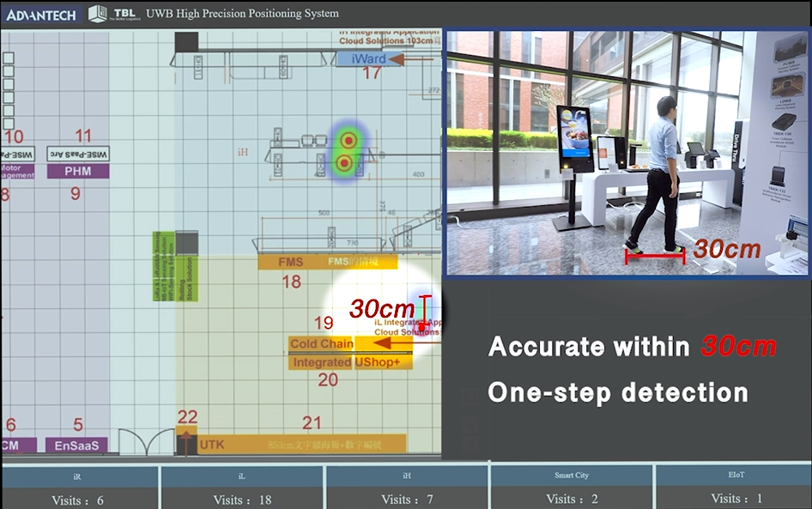Select the Cold Chain booth
812x509 pixels.
pyautogui.click(x=322, y=343)
